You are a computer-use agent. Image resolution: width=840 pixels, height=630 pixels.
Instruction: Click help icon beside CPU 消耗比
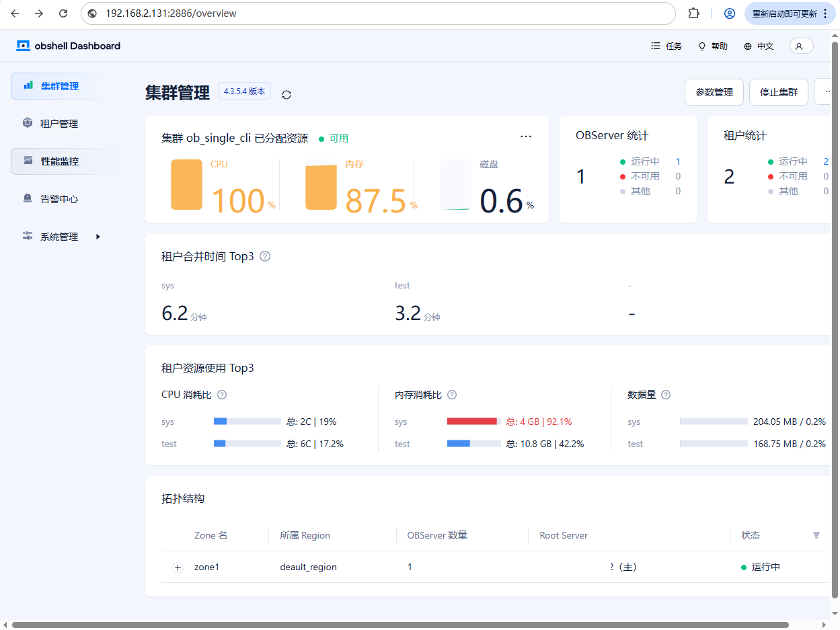[x=222, y=395]
